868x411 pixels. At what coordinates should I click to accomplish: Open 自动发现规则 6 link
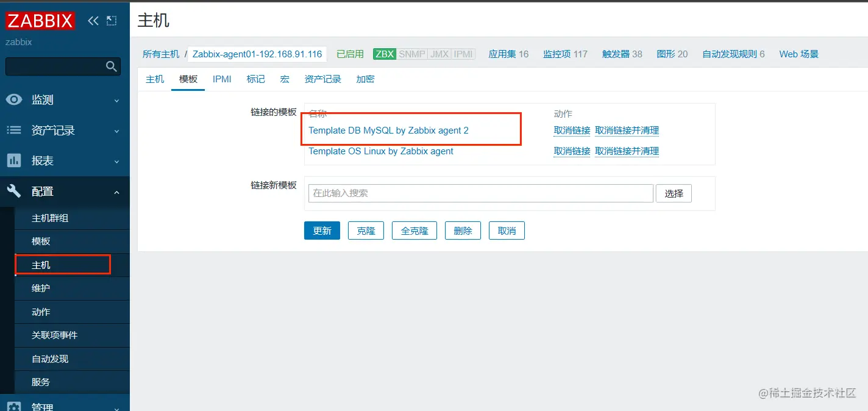[x=733, y=54]
